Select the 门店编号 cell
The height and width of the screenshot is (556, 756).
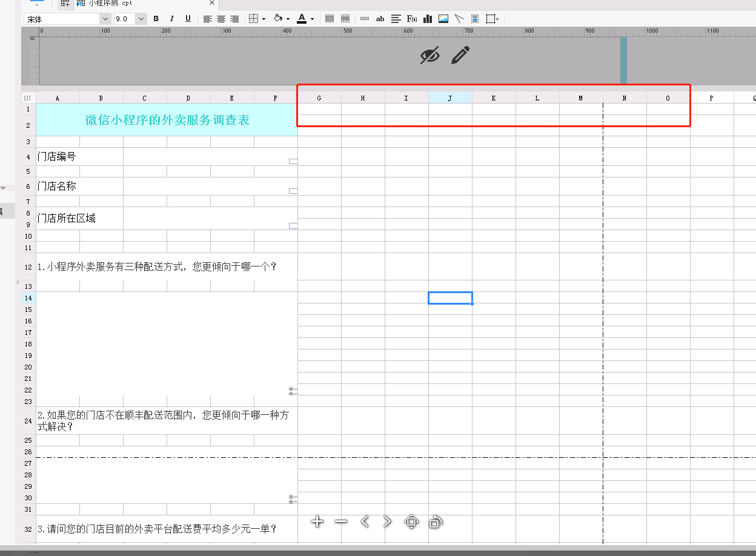tap(79, 156)
